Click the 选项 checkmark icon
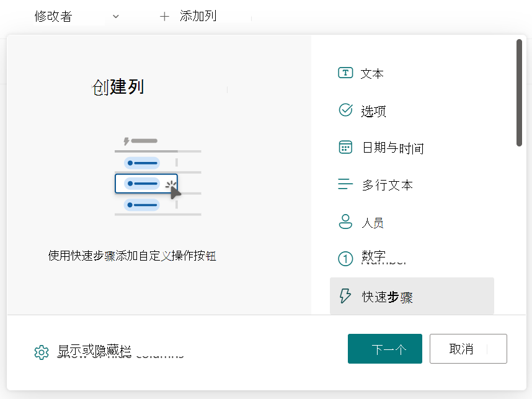The image size is (532, 399). 345,110
